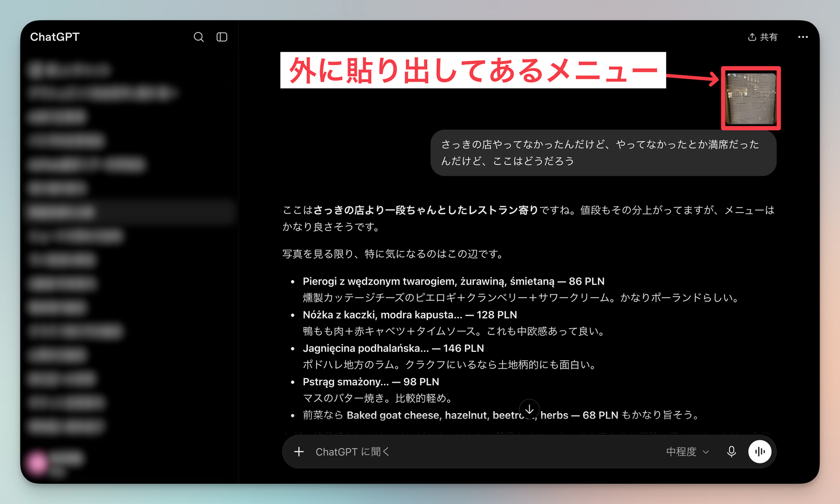Click 'マスのバター焼き。比較的軽め。' description
The height and width of the screenshot is (504, 840).
[377, 398]
